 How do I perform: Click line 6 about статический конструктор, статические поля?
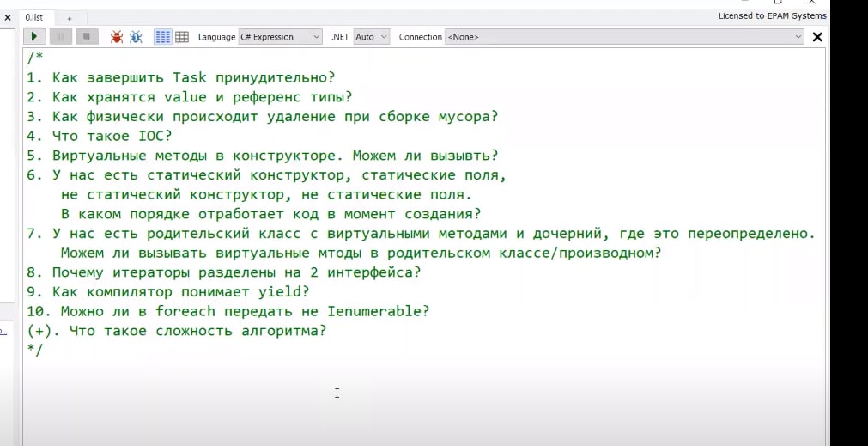point(267,175)
